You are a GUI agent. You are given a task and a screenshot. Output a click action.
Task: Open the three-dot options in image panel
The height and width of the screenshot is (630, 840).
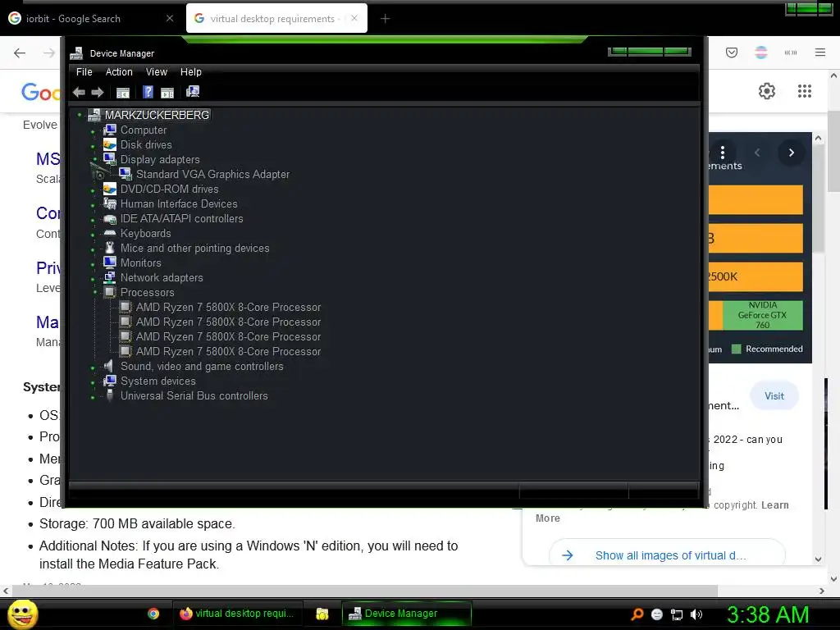coord(723,153)
